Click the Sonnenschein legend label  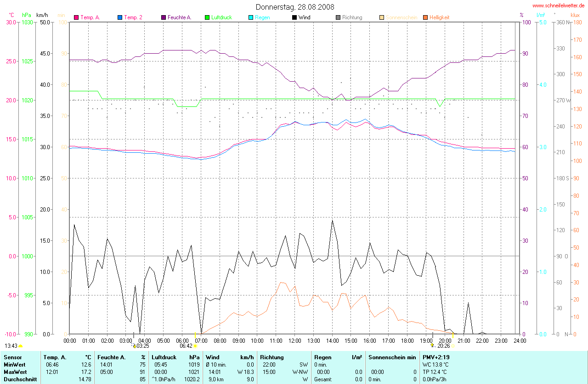point(401,17)
